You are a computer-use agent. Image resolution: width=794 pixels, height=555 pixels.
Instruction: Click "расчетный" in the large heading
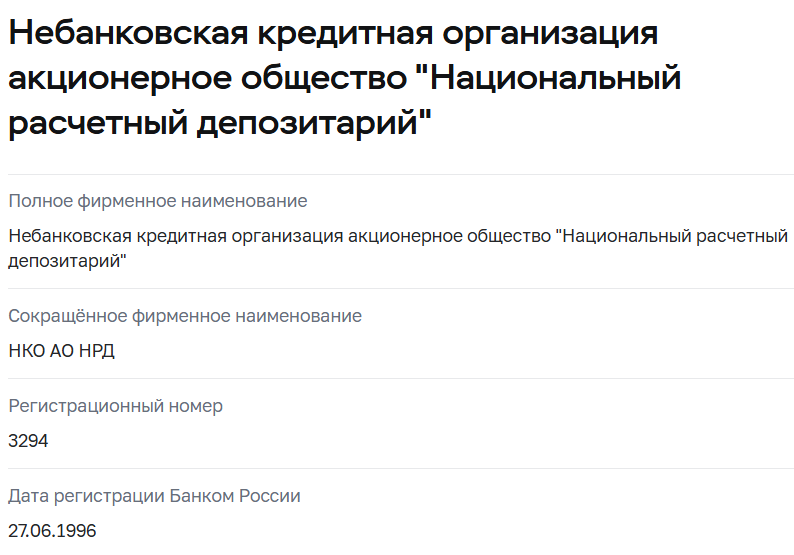click(x=98, y=125)
